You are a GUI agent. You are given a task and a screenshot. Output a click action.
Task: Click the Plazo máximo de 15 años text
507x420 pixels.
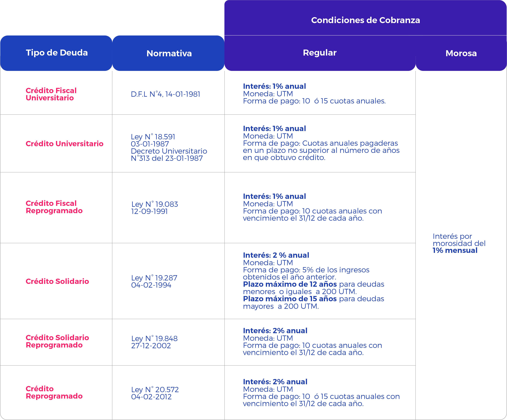tap(290, 299)
